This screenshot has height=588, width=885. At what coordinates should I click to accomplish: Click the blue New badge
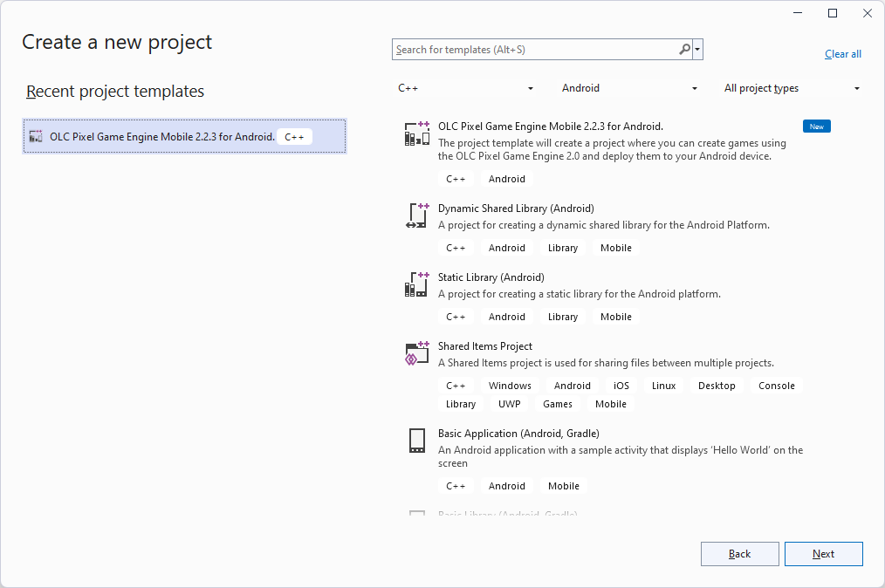coord(816,126)
